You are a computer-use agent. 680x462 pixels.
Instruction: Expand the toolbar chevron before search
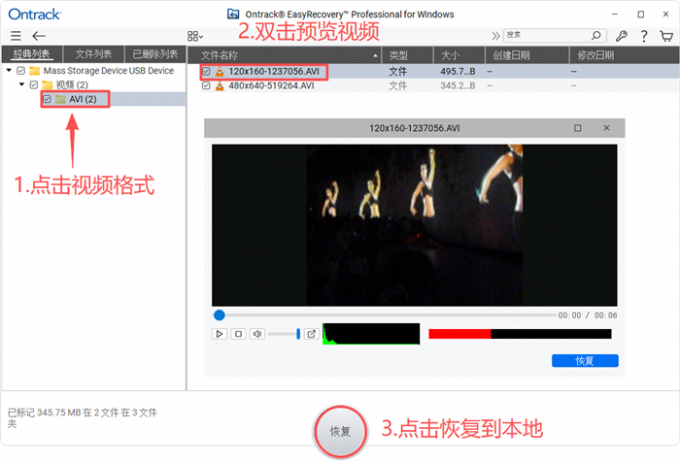click(x=495, y=36)
